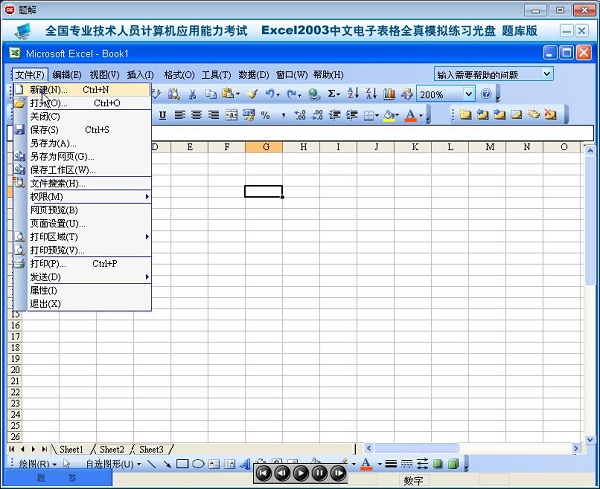Image resolution: width=600 pixels, height=489 pixels.
Task: Open the Chart Wizard icon
Action: tap(389, 94)
